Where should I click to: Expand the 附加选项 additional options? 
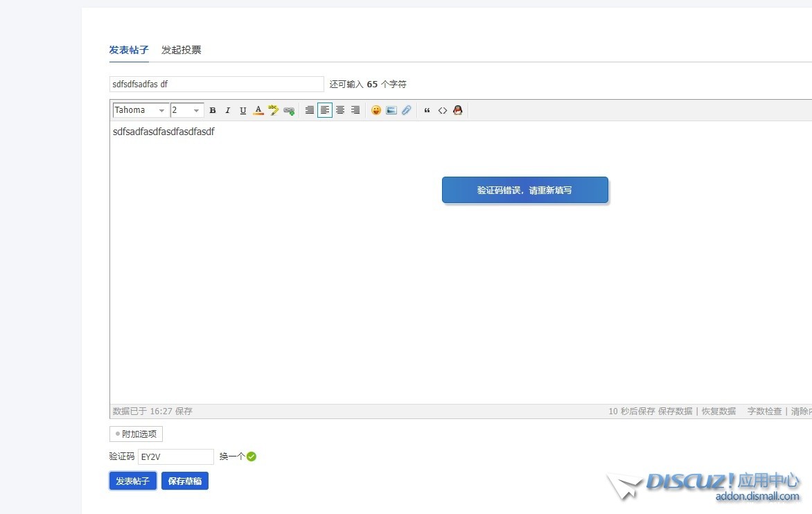click(136, 434)
